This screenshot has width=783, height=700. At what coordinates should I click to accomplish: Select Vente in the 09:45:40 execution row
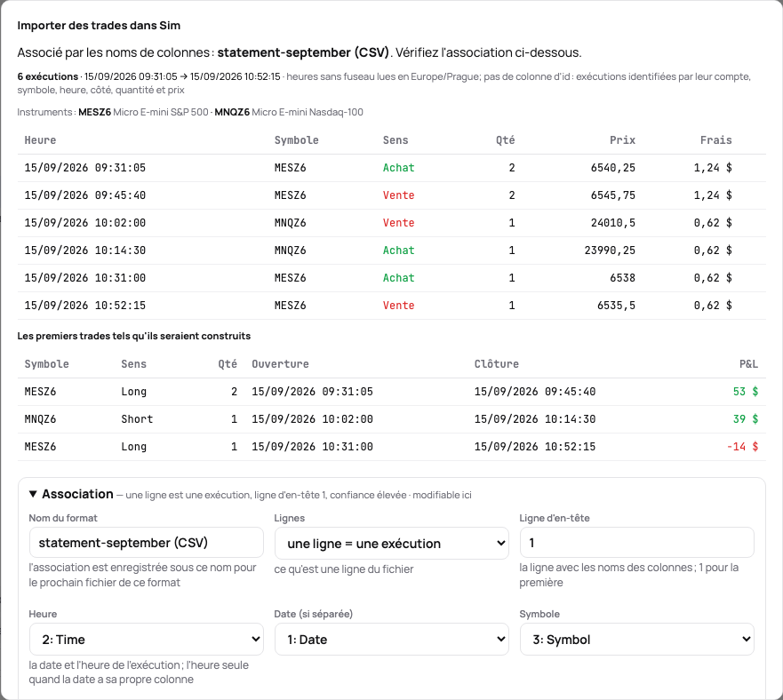click(x=398, y=195)
